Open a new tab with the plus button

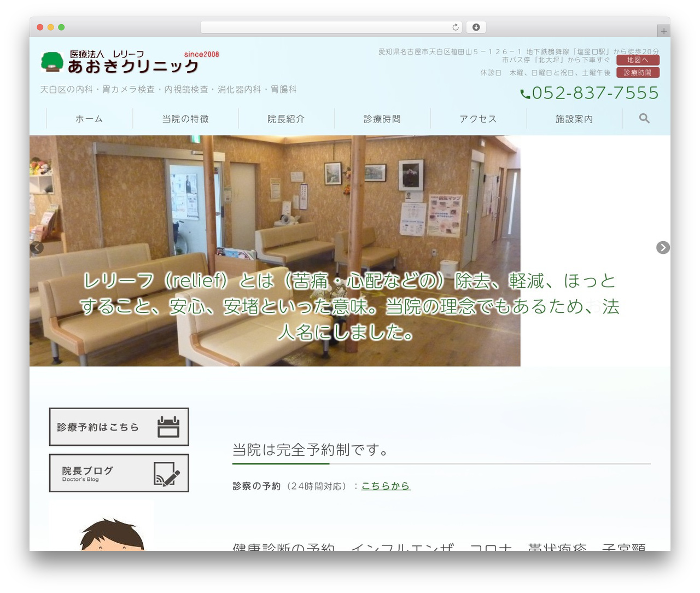tap(663, 31)
